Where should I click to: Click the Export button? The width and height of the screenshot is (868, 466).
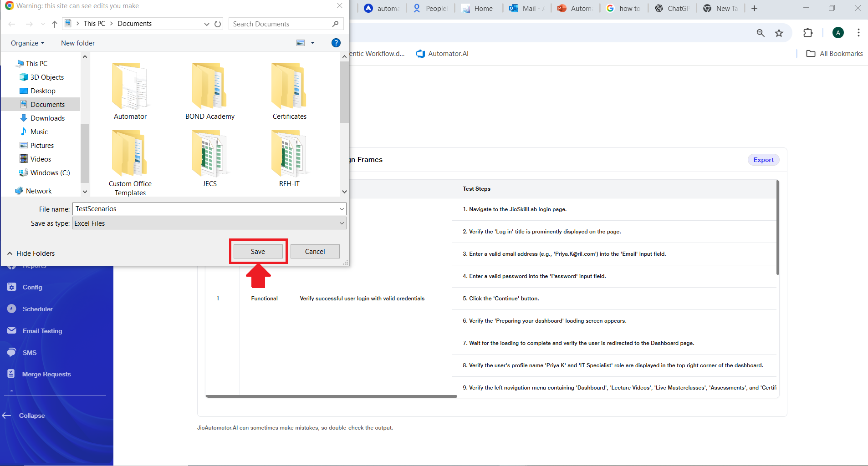pyautogui.click(x=763, y=160)
